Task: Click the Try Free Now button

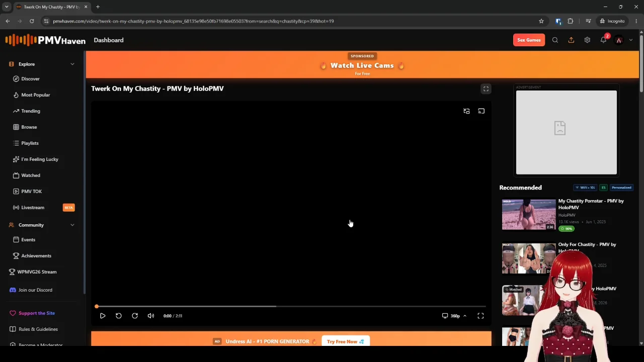Action: [x=346, y=341]
